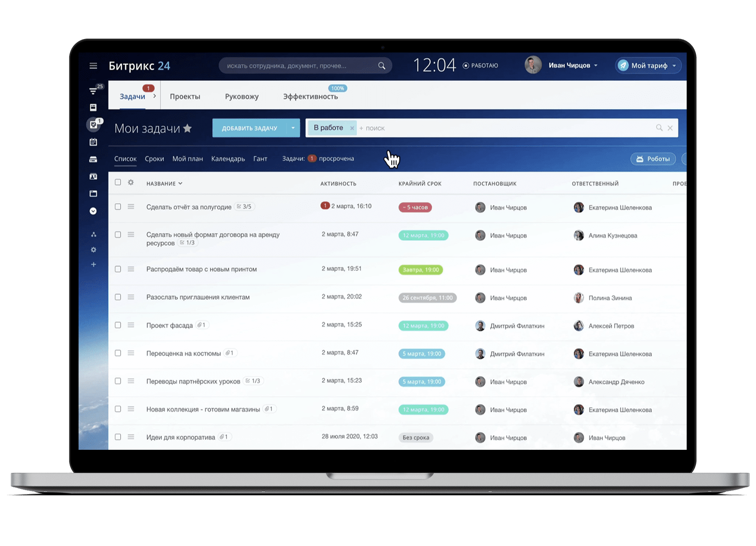756x546 pixels.
Task: Click the 3/5 checklist badge on Сделать отчёт
Action: pyautogui.click(x=244, y=207)
